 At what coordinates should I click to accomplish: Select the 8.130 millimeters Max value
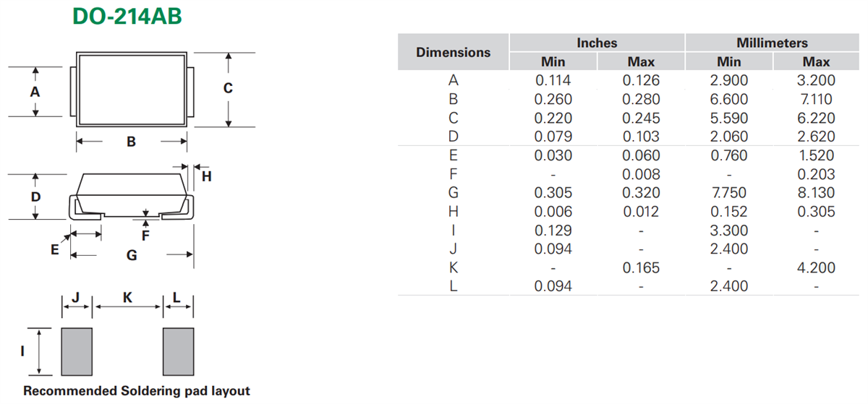(816, 193)
